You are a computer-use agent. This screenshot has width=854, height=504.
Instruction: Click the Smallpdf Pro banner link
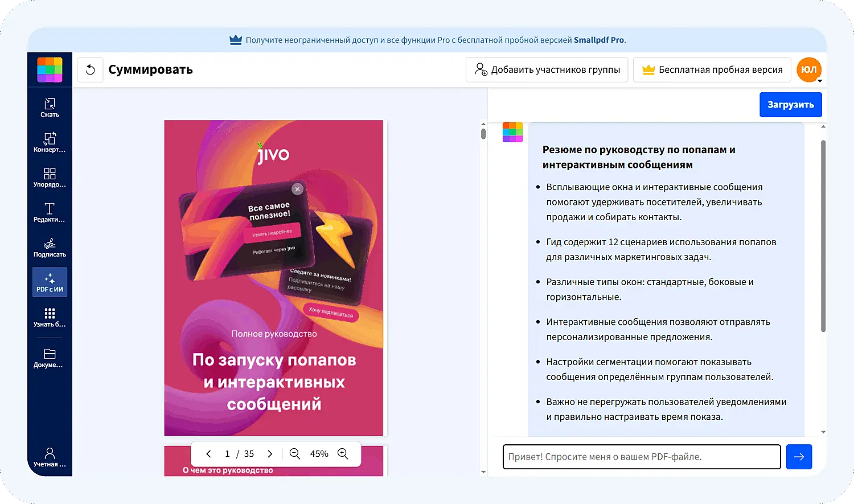pos(599,40)
